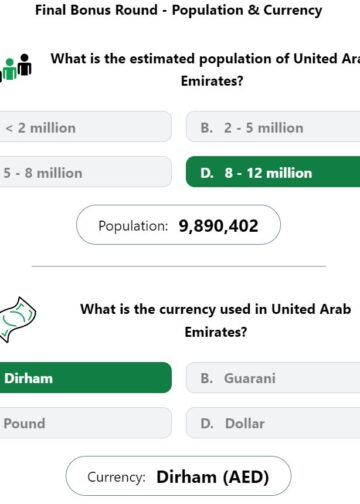The width and height of the screenshot is (360, 504).
Task: Choose the green Dirham answer option
Action: click(x=86, y=378)
